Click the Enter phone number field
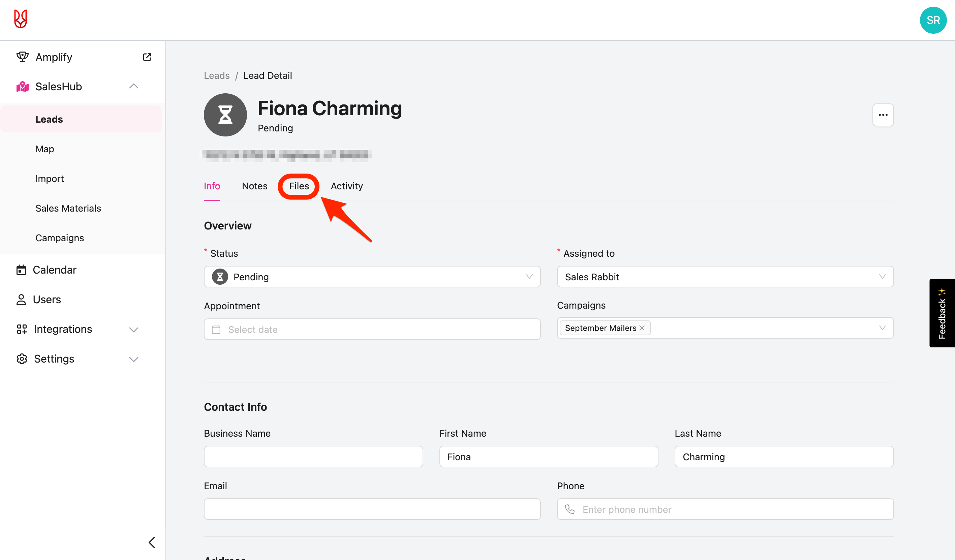955x560 pixels. (725, 509)
